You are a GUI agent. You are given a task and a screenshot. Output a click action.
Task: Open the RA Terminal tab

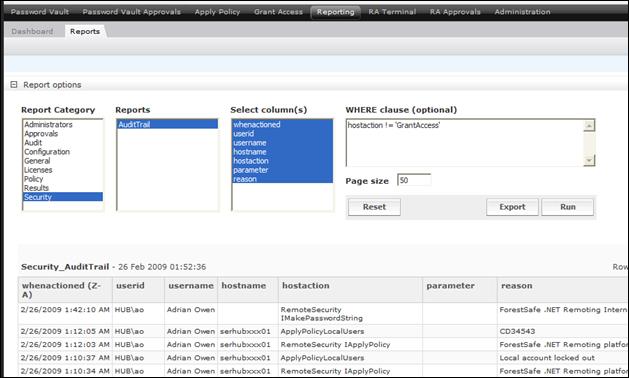pos(392,12)
